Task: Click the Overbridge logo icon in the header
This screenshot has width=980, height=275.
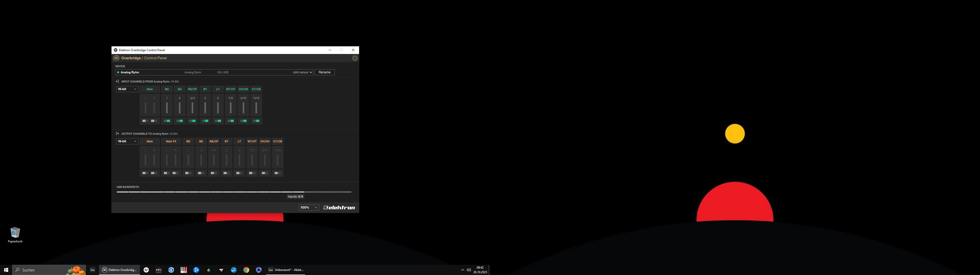Action: (116, 58)
